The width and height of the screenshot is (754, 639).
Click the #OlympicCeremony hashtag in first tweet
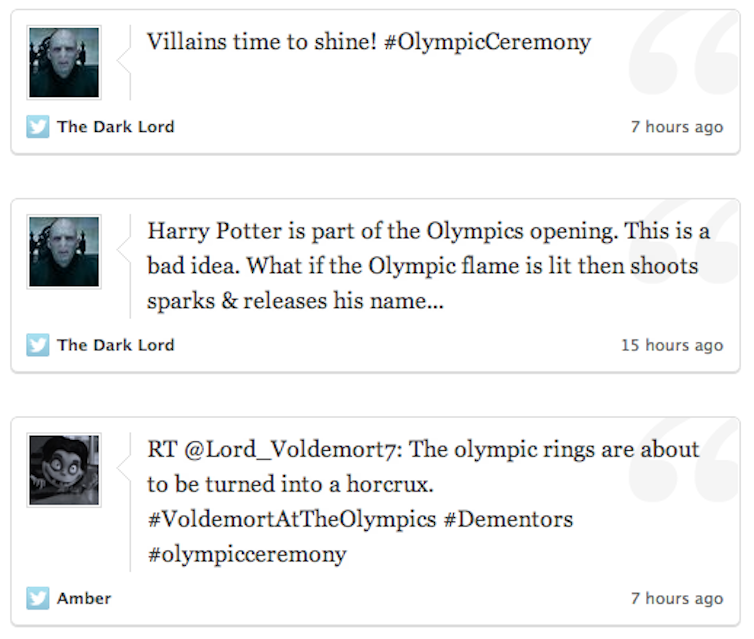[x=488, y=42]
